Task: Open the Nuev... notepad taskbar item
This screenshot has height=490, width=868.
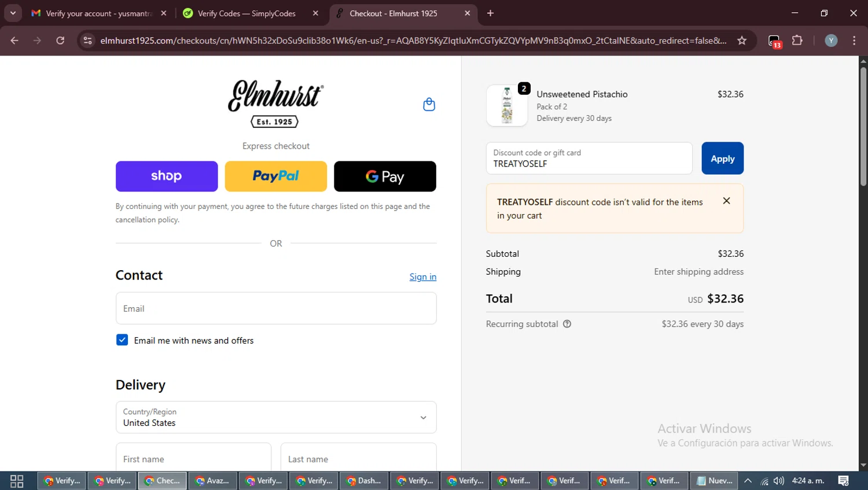Action: click(714, 481)
